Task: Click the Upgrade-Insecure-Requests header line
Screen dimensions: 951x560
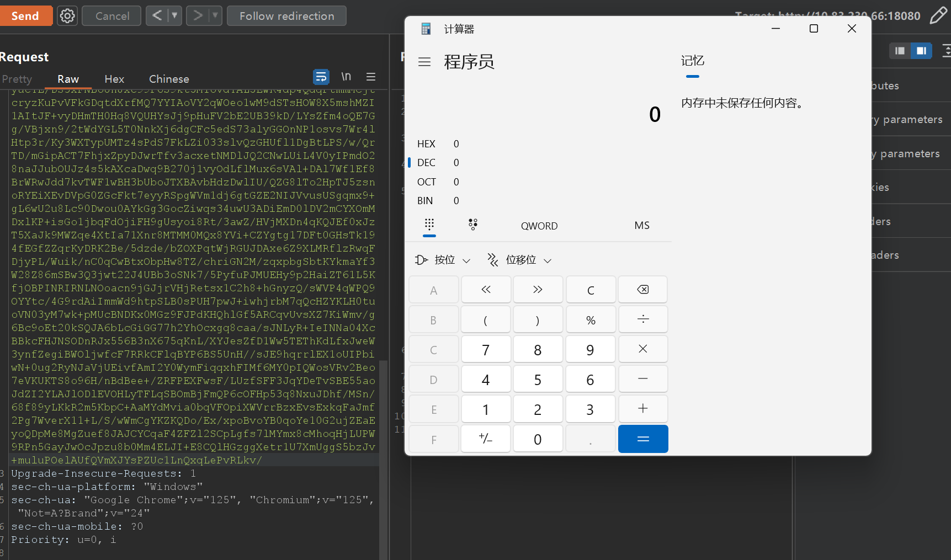Action: coord(103,473)
